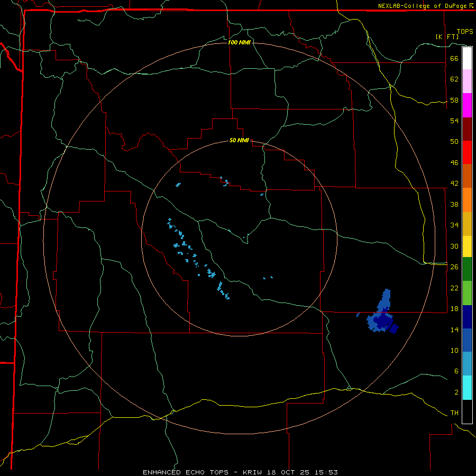Click the "6" scale label
Viewport: 476px width, 476px height.
point(456,371)
